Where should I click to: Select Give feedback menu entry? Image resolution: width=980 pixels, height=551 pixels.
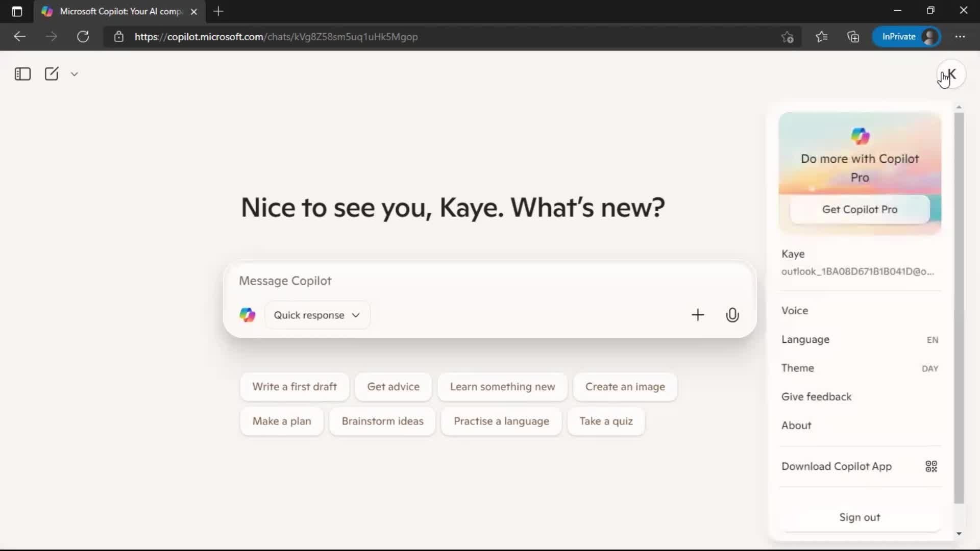point(816,396)
